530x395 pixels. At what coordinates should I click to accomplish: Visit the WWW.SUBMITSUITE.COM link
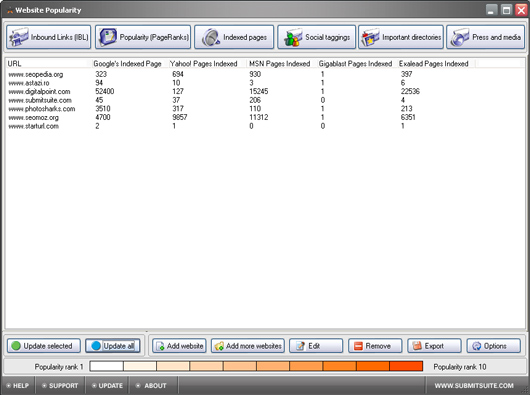tap(474, 386)
